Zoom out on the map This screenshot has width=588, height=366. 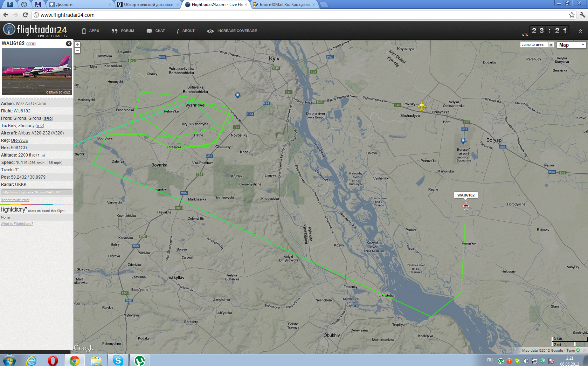pos(77,50)
